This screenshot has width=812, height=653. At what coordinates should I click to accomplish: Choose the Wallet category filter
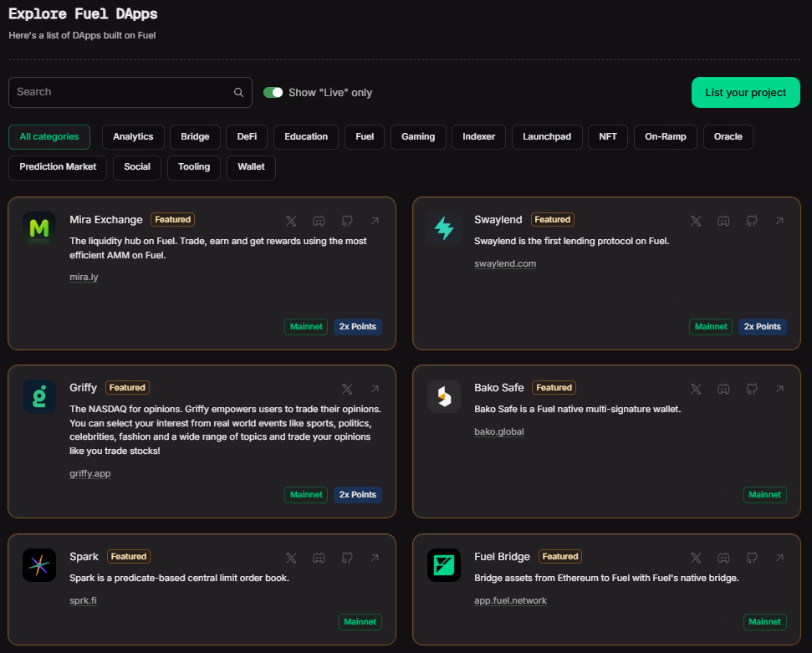[x=251, y=167]
